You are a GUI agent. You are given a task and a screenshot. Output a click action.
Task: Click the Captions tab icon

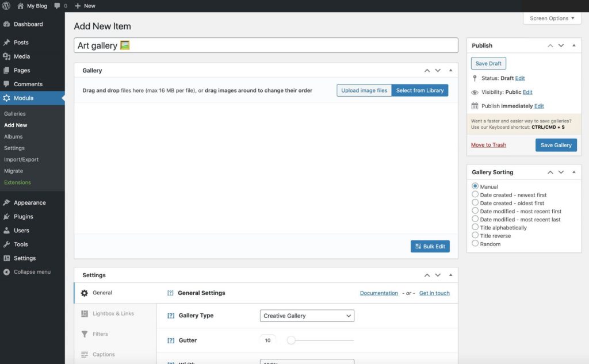pyautogui.click(x=85, y=354)
